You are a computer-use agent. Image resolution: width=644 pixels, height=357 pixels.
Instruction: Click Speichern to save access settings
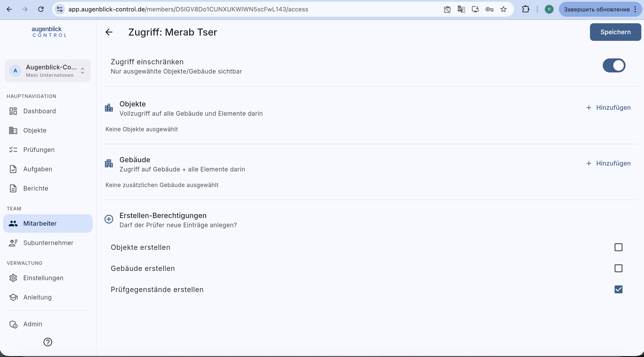[x=615, y=32]
